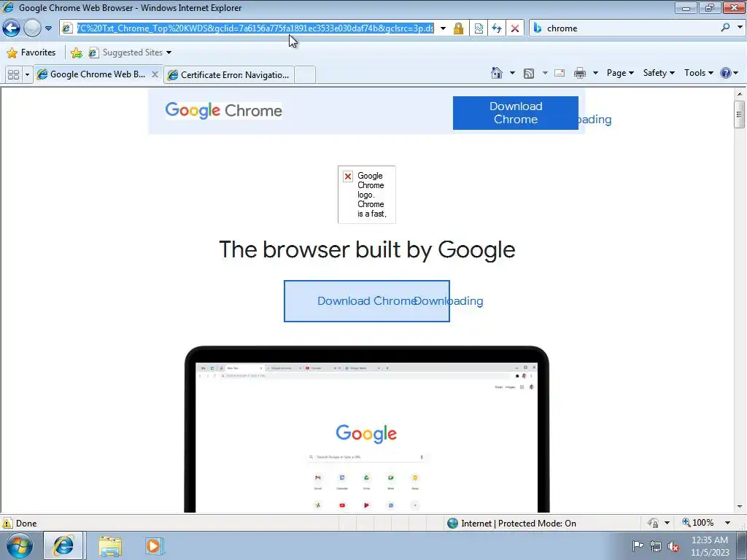The image size is (747, 560).
Task: Click the broken Chrome logo image
Action: pyautogui.click(x=366, y=194)
